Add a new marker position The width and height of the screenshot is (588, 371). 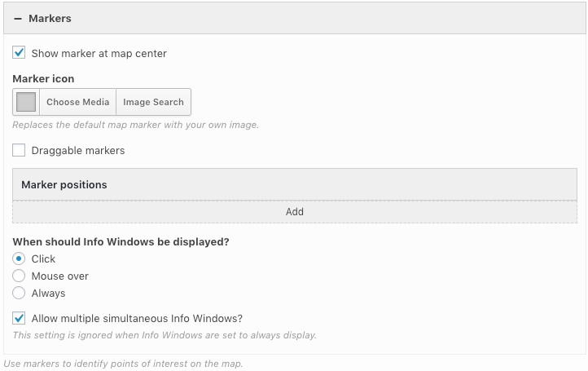(x=294, y=211)
